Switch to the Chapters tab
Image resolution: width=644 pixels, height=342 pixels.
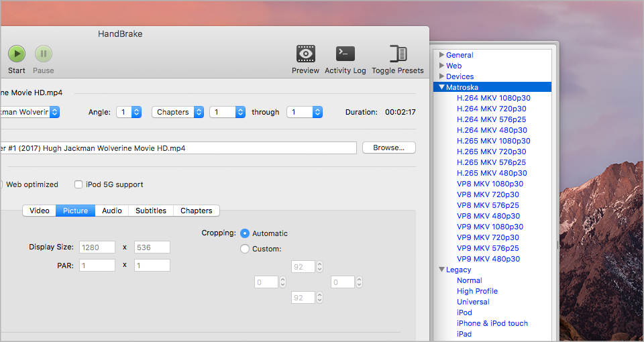pyautogui.click(x=197, y=211)
